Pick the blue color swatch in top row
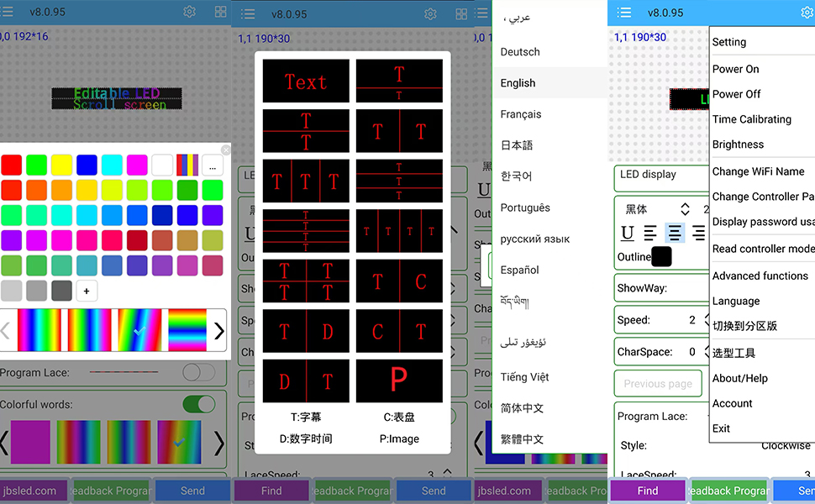 point(87,165)
